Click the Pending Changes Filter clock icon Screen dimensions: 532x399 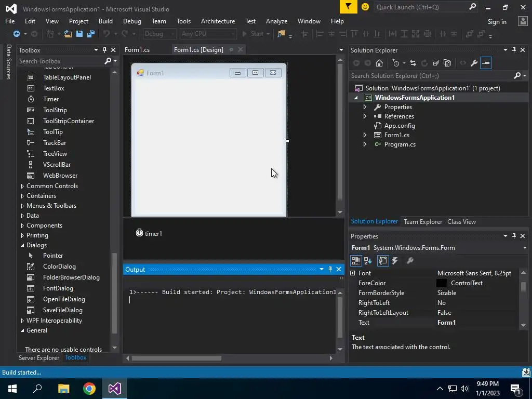[x=395, y=63]
